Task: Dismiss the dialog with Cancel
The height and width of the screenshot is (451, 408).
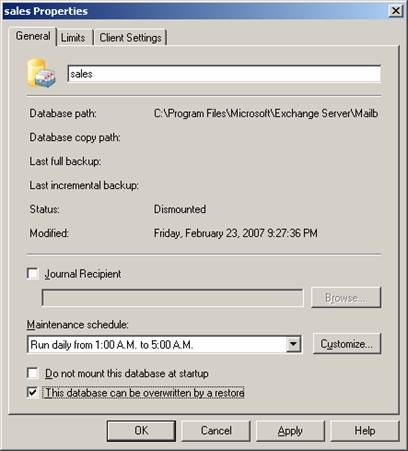Action: (x=216, y=431)
